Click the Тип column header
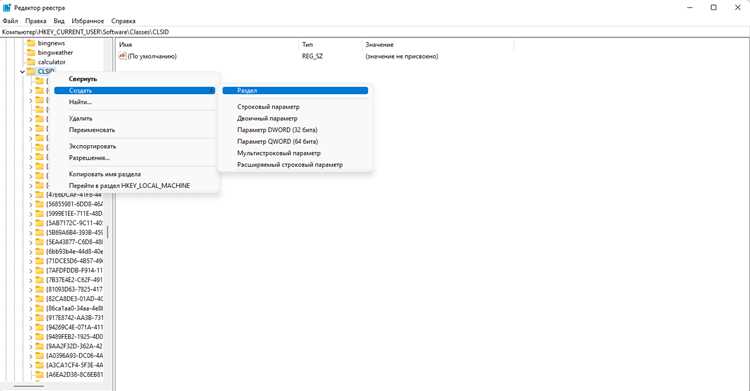The image size is (750, 391). point(330,45)
